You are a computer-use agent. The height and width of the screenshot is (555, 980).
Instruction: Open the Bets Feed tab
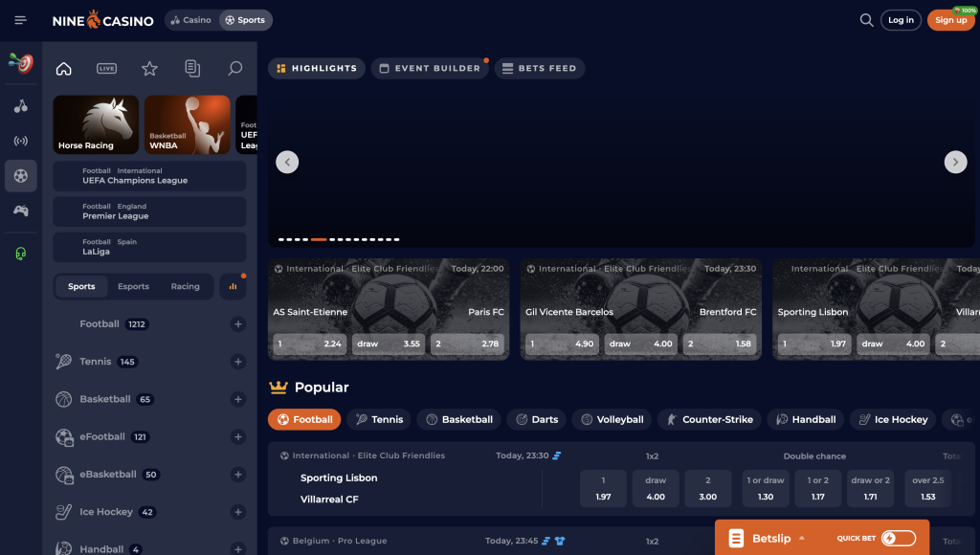540,68
